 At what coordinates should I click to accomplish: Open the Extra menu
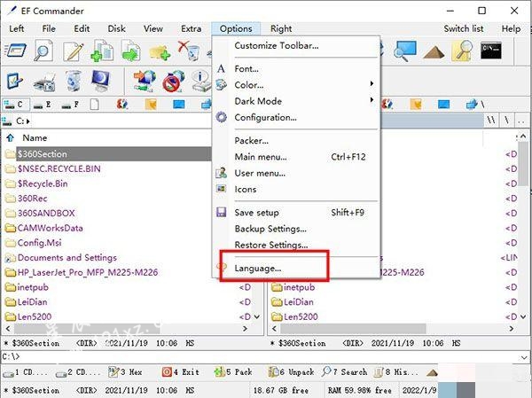[191, 29]
